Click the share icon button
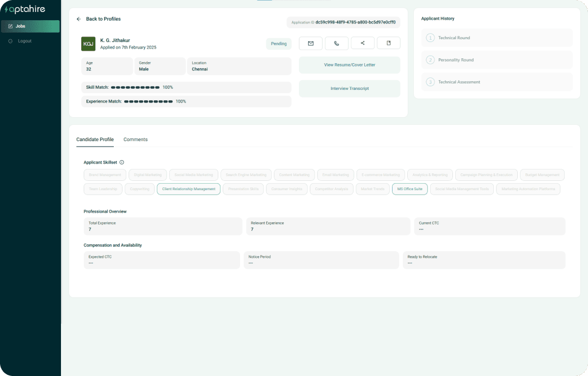 [363, 44]
